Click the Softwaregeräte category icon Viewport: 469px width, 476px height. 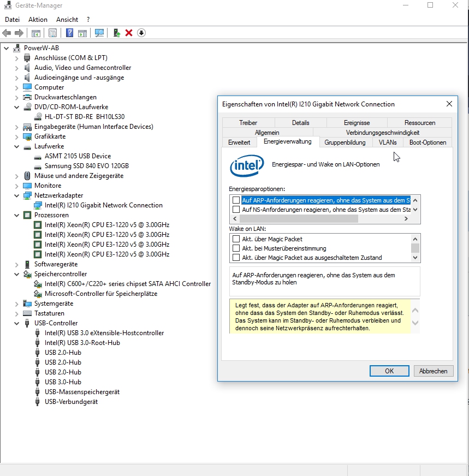27,264
